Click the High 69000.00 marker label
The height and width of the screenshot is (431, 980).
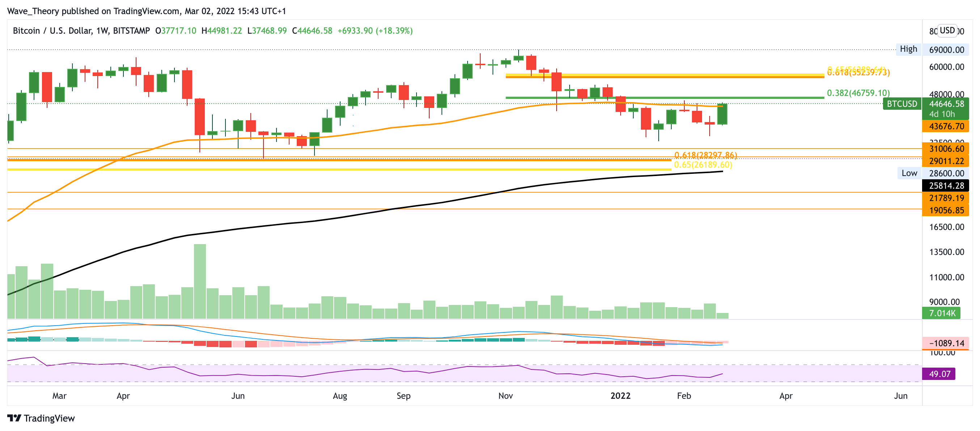[x=908, y=49]
